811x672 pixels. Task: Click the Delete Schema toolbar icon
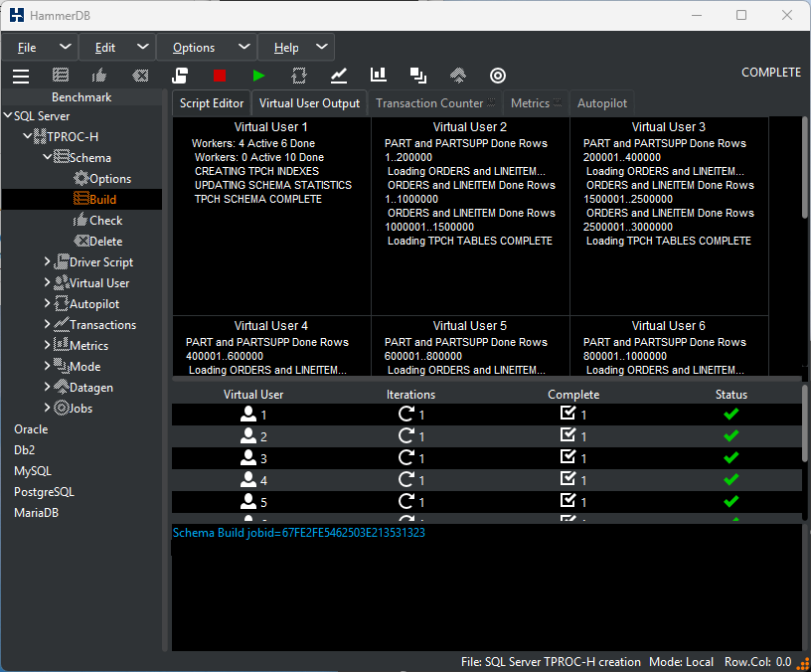(140, 76)
